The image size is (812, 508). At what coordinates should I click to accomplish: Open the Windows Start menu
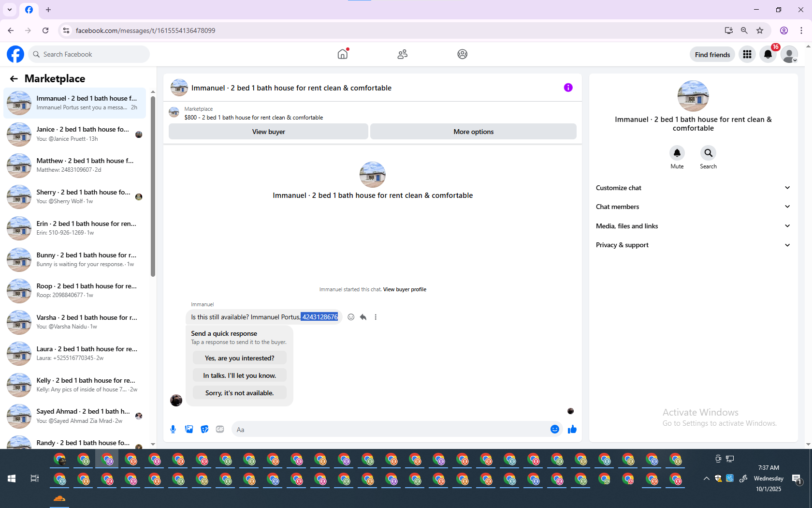click(x=12, y=478)
